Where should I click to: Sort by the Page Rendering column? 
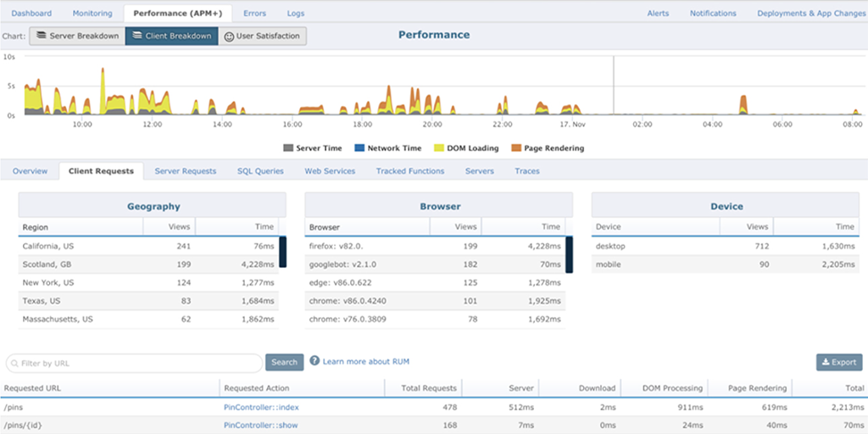750,388
